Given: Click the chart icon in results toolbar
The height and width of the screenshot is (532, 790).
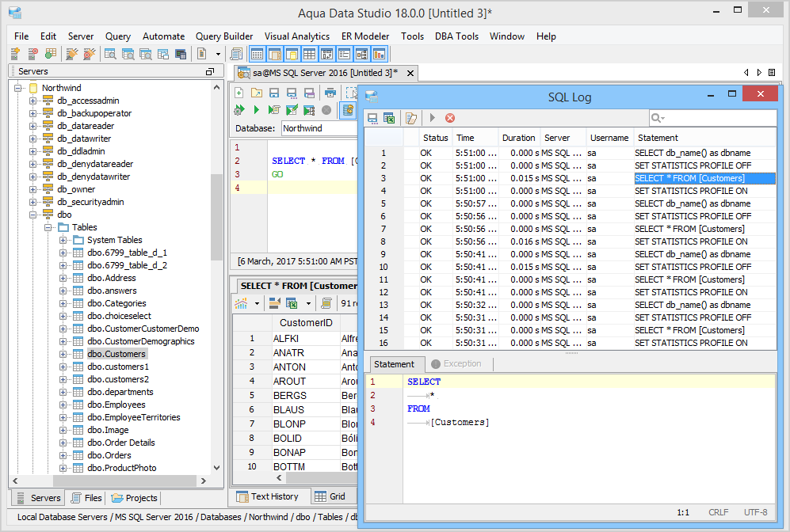Looking at the screenshot, I should click(x=241, y=303).
